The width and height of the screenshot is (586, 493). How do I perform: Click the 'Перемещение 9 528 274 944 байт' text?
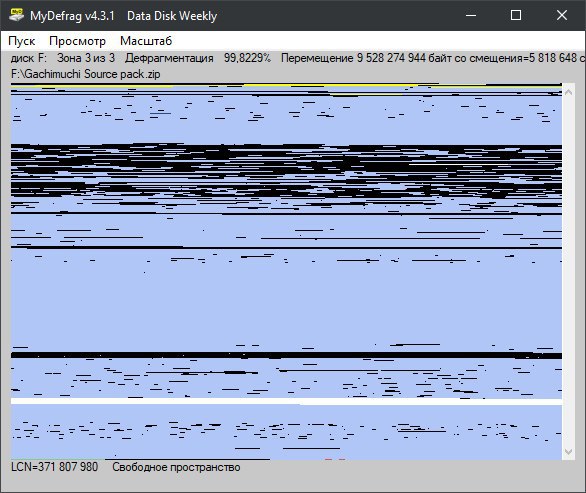(366, 58)
